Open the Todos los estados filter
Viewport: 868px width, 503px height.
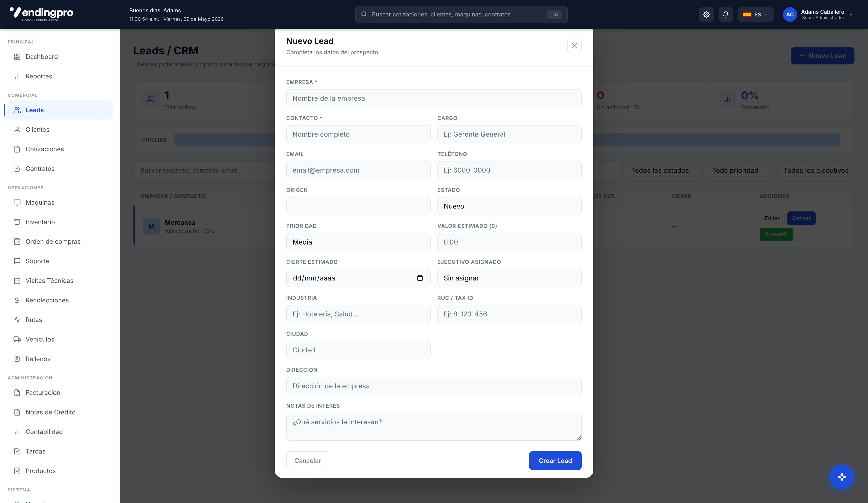point(663,170)
